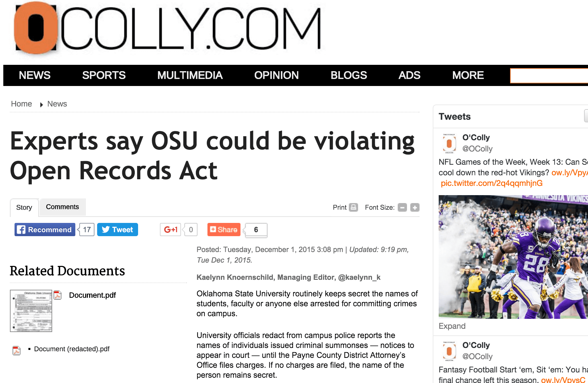Recommend the article on Facebook

pyautogui.click(x=45, y=230)
